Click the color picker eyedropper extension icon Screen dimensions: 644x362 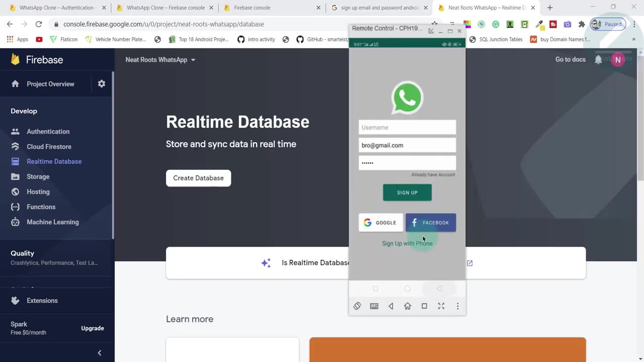pos(539,24)
